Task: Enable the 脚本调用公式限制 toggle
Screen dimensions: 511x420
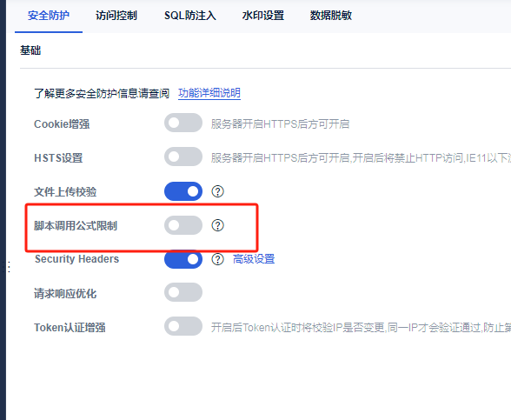Action: [x=183, y=225]
